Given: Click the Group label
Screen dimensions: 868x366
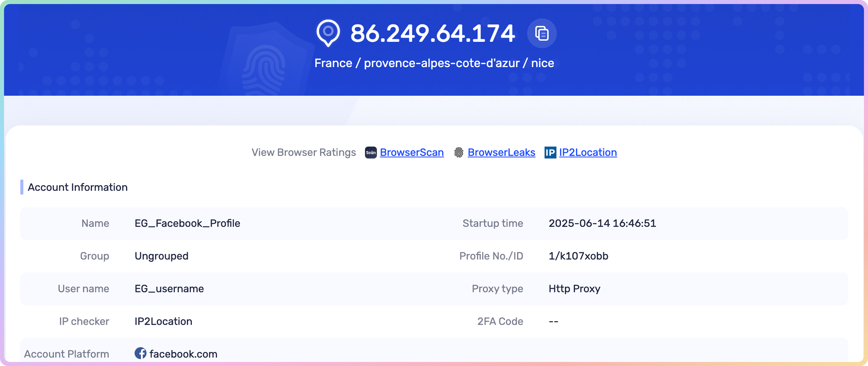Looking at the screenshot, I should 94,256.
